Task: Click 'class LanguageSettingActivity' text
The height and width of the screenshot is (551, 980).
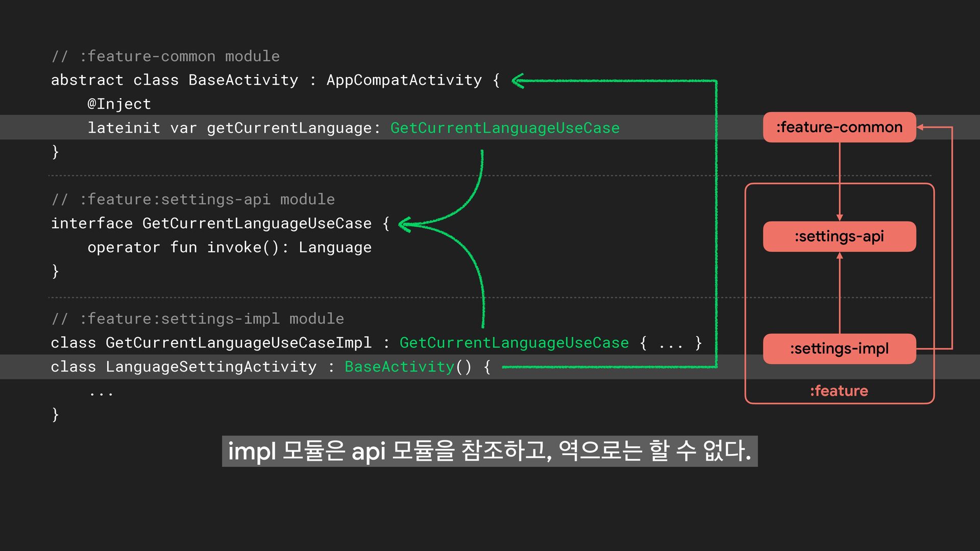Action: (x=183, y=367)
